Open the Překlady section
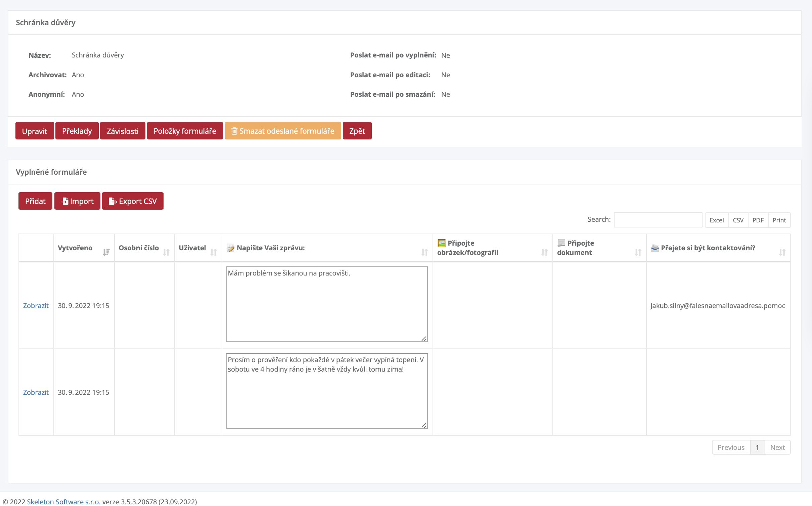 (x=77, y=131)
